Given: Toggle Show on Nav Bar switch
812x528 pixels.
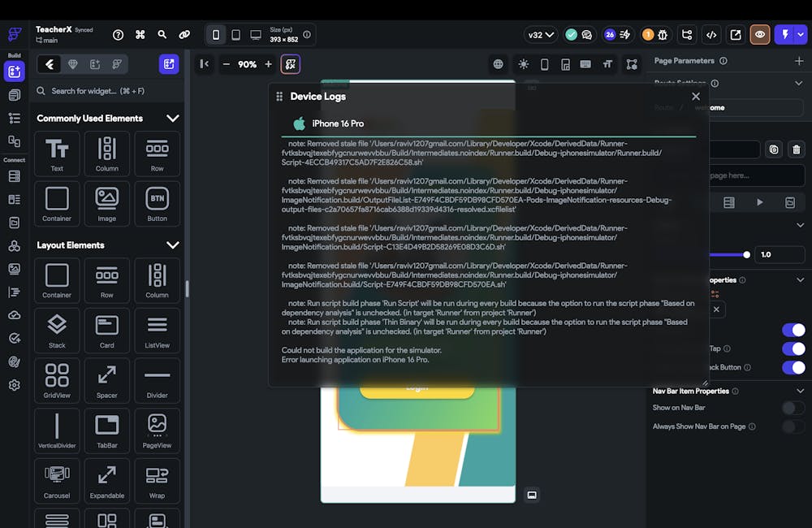Looking at the screenshot, I should (793, 408).
